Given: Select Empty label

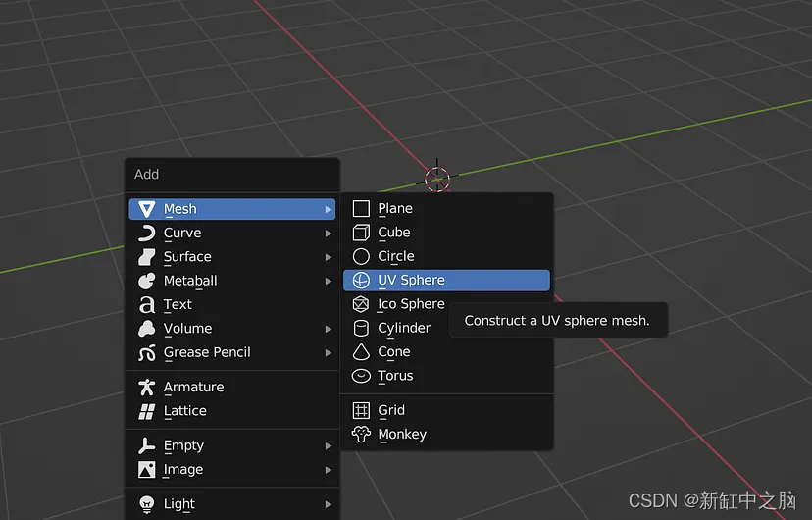Looking at the screenshot, I should [x=183, y=446].
